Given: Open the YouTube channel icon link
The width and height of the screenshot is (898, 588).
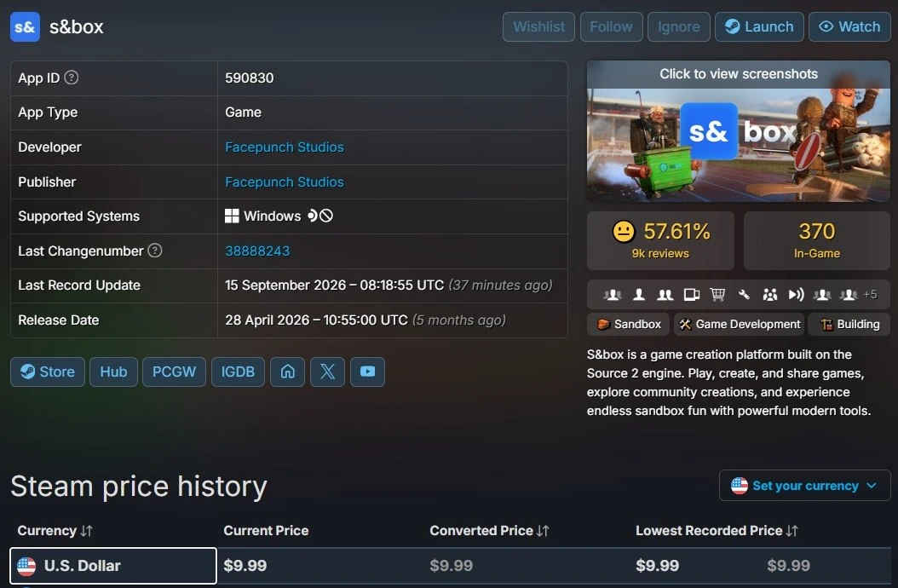Looking at the screenshot, I should click(368, 372).
